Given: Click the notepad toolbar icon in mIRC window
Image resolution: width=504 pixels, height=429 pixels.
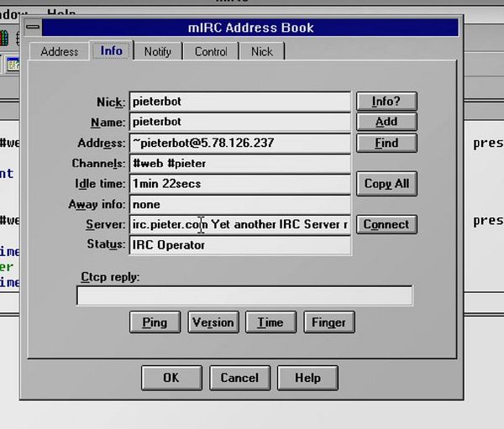Looking at the screenshot, I should click(13, 65).
